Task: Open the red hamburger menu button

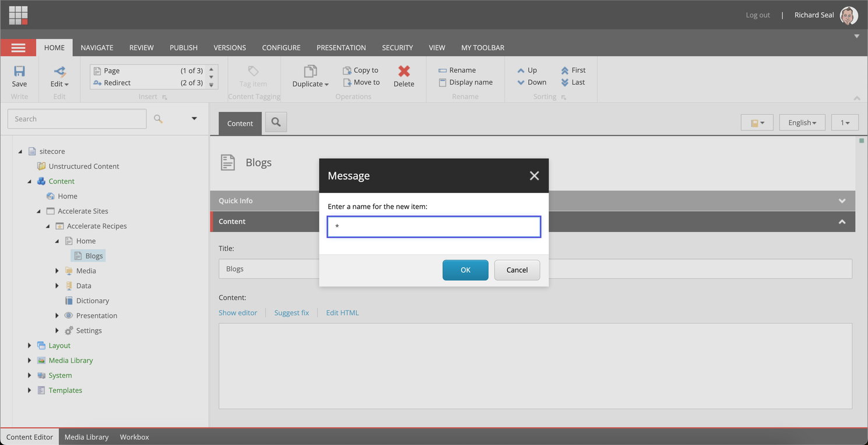Action: 18,48
